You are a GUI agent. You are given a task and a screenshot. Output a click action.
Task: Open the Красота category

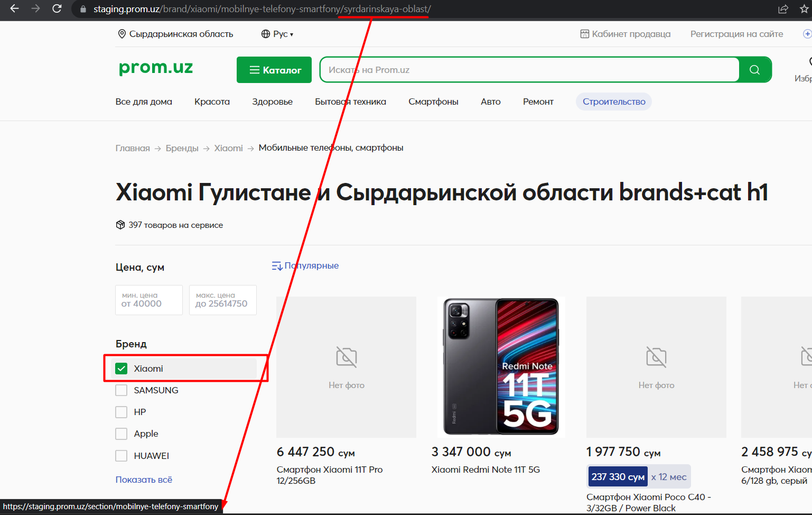(x=212, y=102)
